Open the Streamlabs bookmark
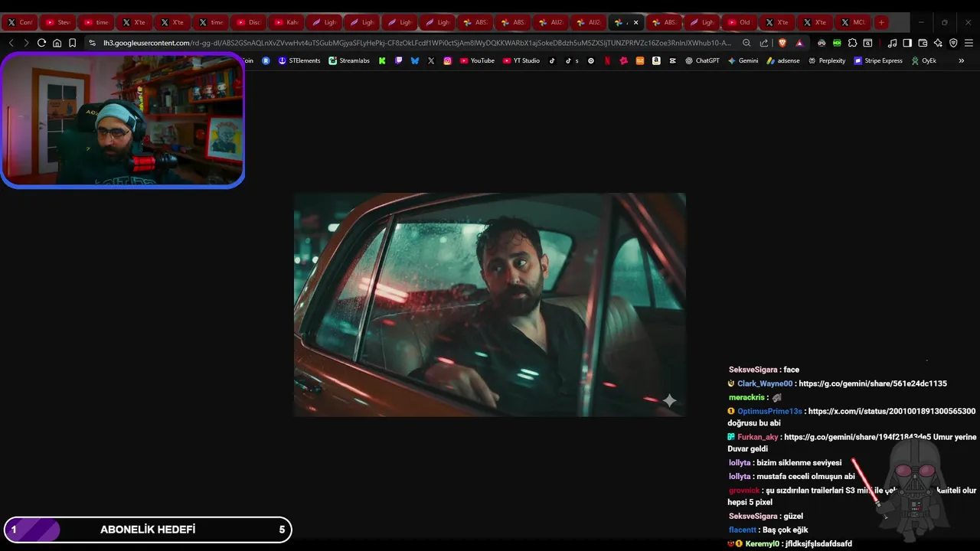This screenshot has height=551, width=980. click(349, 60)
